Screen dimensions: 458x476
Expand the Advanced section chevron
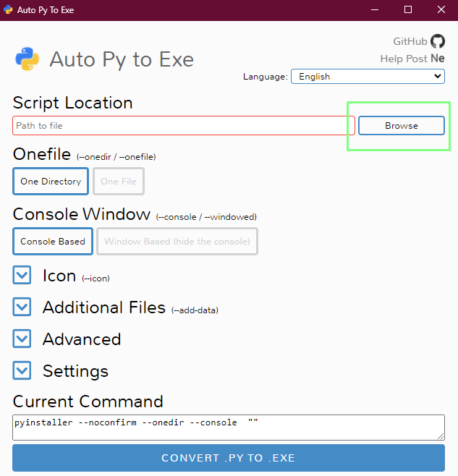[22, 339]
